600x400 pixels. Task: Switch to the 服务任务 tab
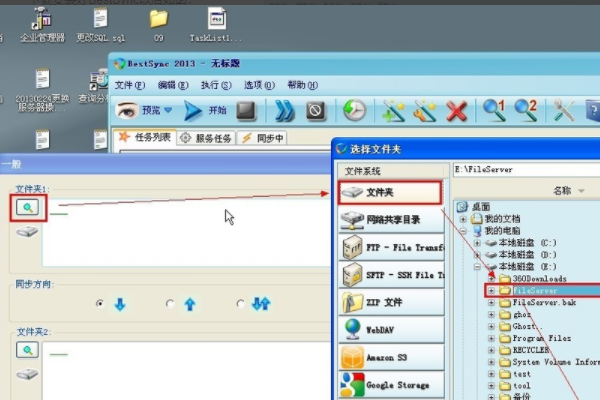(x=206, y=138)
